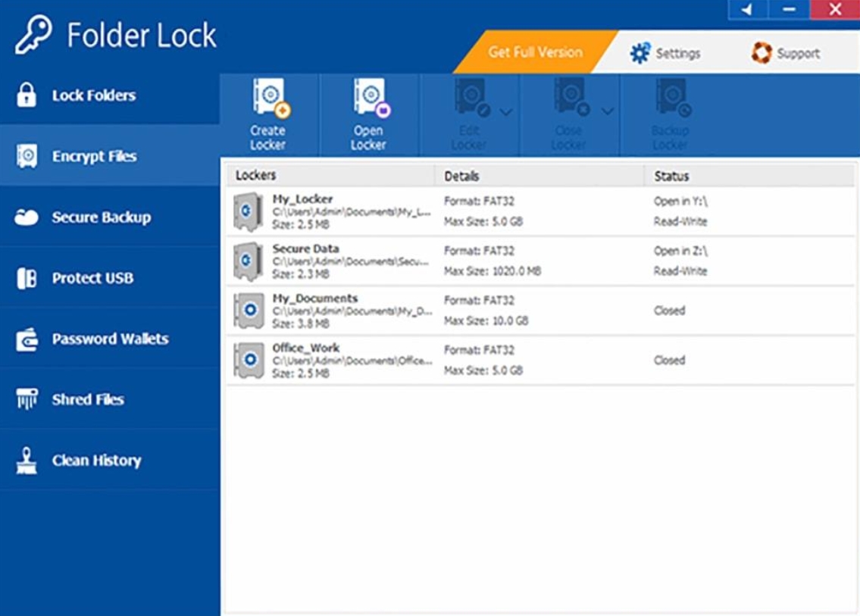860x616 pixels.
Task: Select the Secure Data locker name
Action: point(305,249)
